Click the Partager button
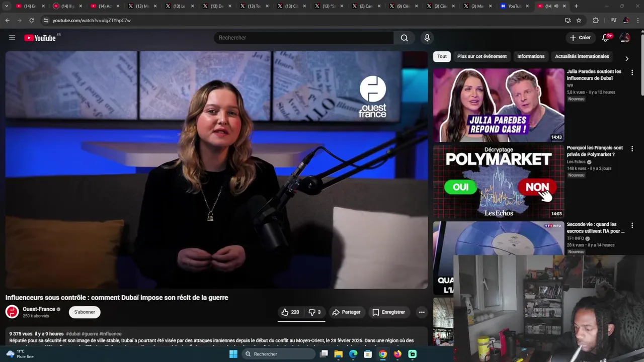644x362 pixels. 346,312
